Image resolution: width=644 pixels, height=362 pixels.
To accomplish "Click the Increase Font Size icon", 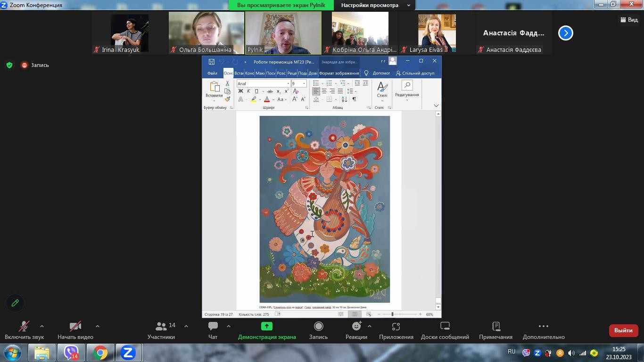I will [x=295, y=99].
